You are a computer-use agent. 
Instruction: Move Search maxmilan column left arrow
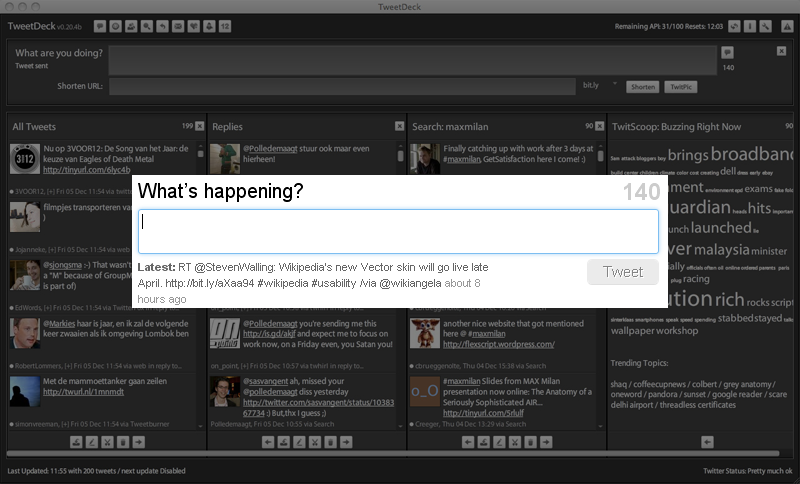tap(468, 442)
